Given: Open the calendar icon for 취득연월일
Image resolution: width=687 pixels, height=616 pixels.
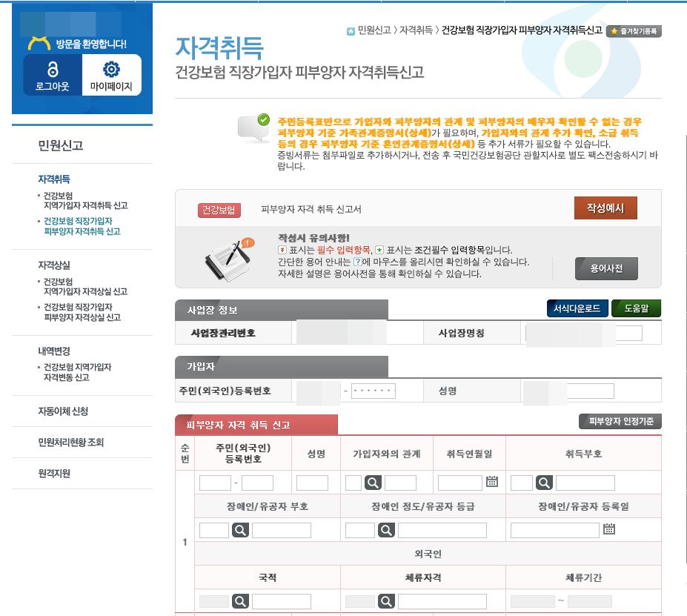Looking at the screenshot, I should [x=491, y=483].
